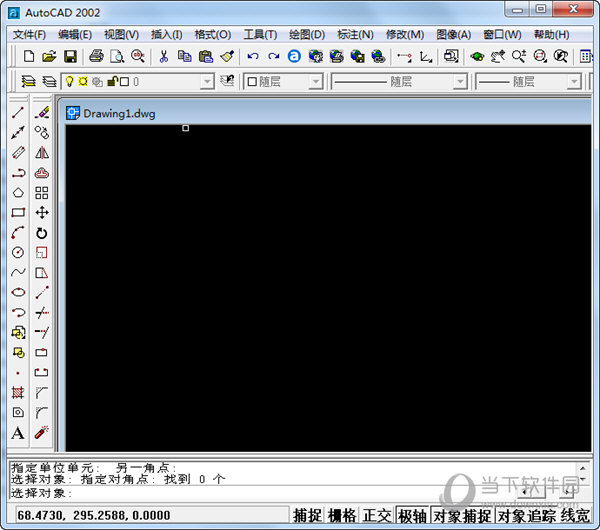This screenshot has height=530, width=600.
Task: Select the Move tool
Action: tap(42, 212)
